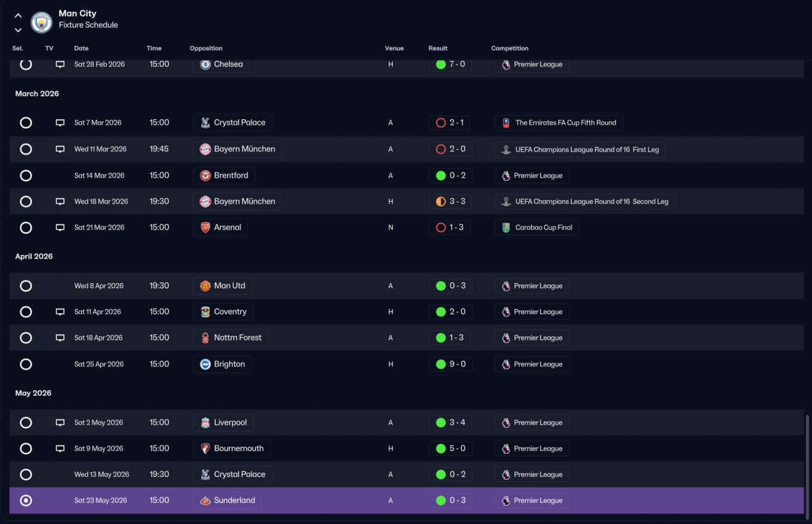
Task: Sort fixtures by the Date column header
Action: click(81, 48)
